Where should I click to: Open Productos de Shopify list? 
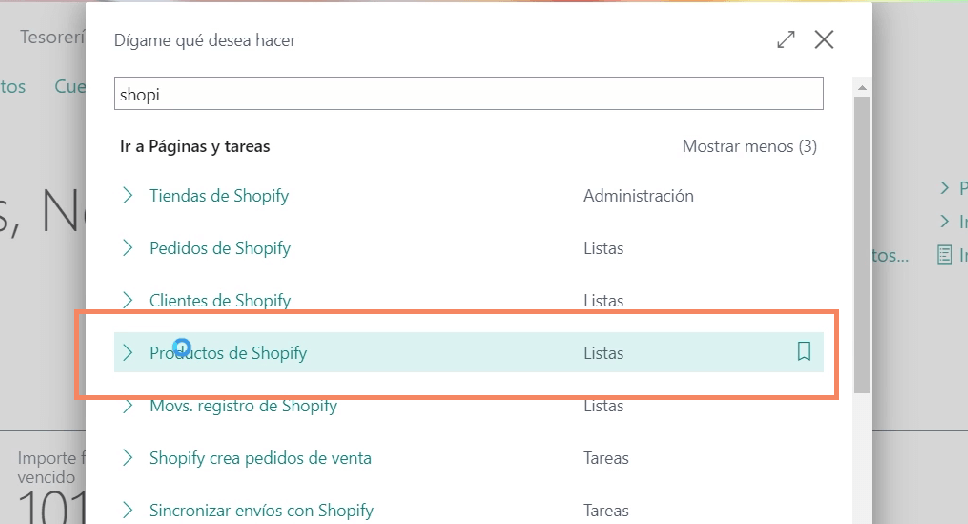click(x=228, y=353)
